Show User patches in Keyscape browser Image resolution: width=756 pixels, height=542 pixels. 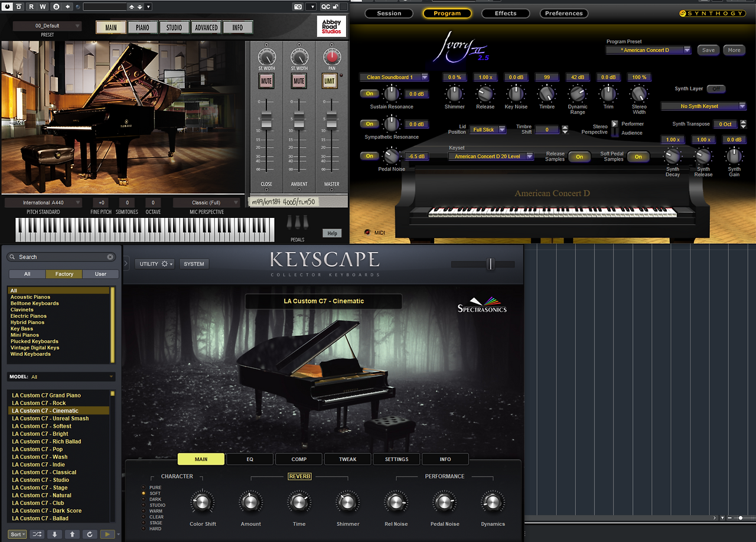tap(100, 274)
